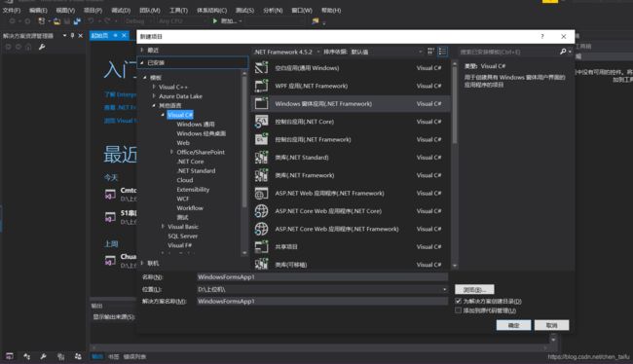Click the 确定 button
Image resolution: width=633 pixels, height=364 pixels.
point(513,325)
